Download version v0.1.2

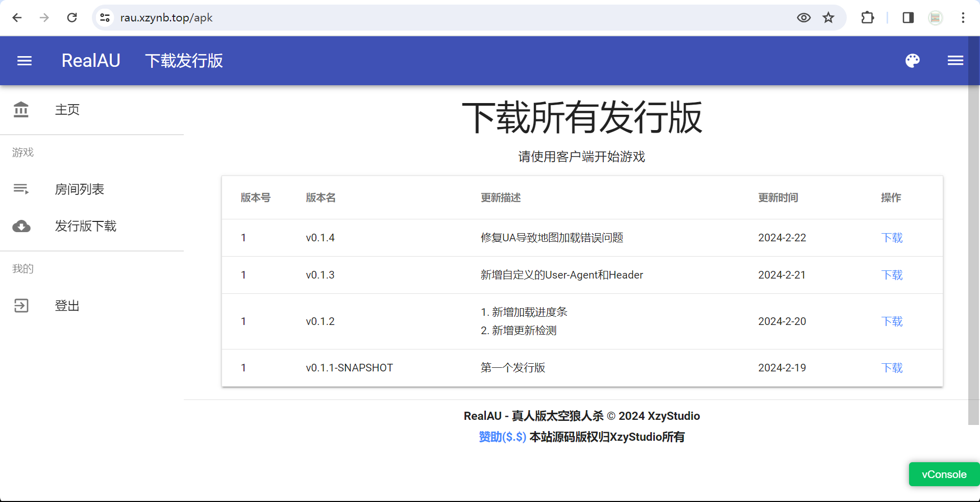(x=892, y=321)
